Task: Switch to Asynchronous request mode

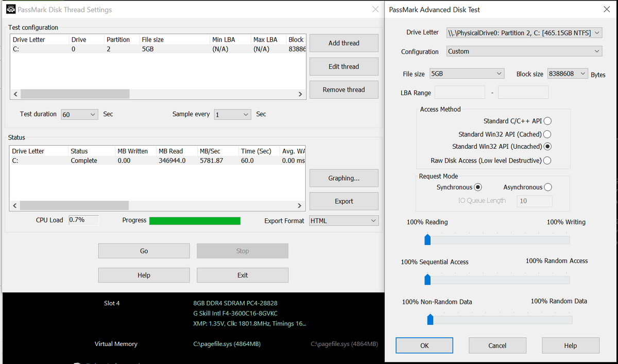Action: (x=548, y=187)
